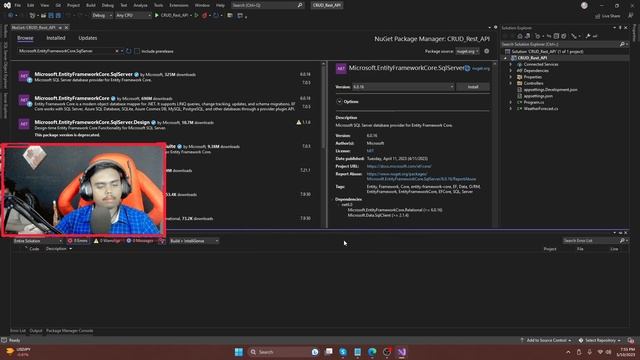Open Entire Solution scope dropdown in Error List
Screen dimensions: 640x360
tap(38, 241)
